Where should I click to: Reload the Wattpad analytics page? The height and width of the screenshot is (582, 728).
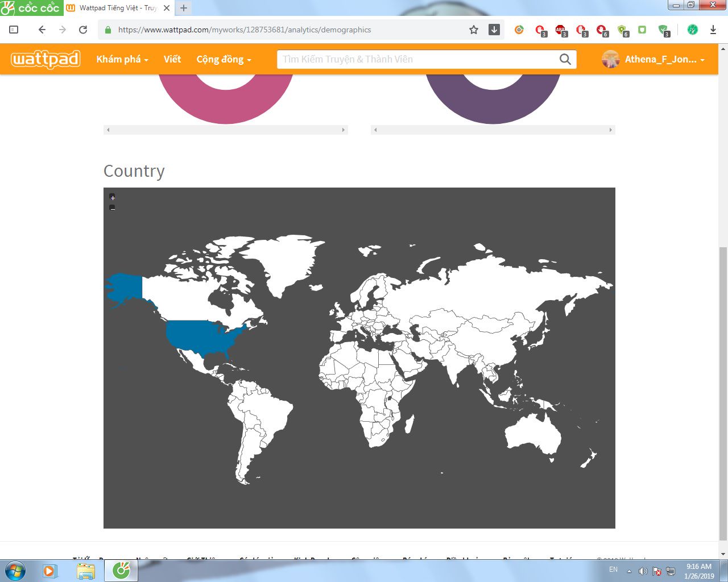(83, 30)
